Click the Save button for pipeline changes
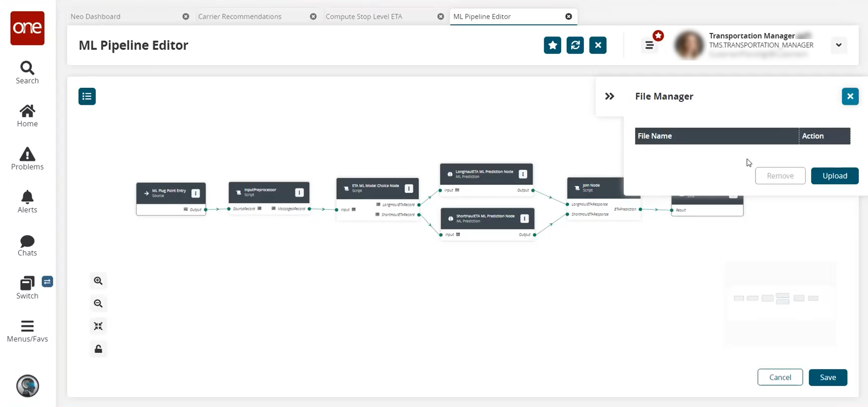Screen dimensions: 868x407 (828, 377)
